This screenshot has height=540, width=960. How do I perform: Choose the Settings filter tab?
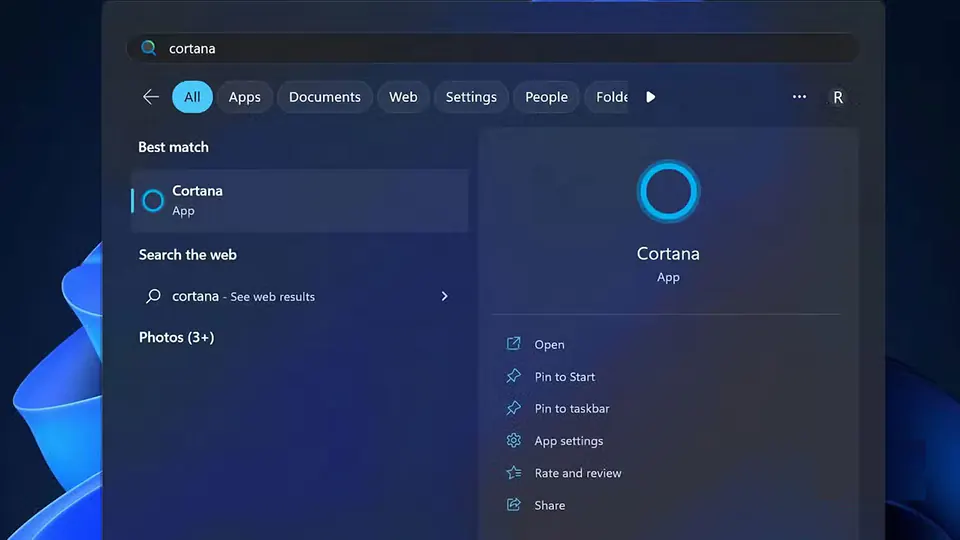(x=471, y=97)
